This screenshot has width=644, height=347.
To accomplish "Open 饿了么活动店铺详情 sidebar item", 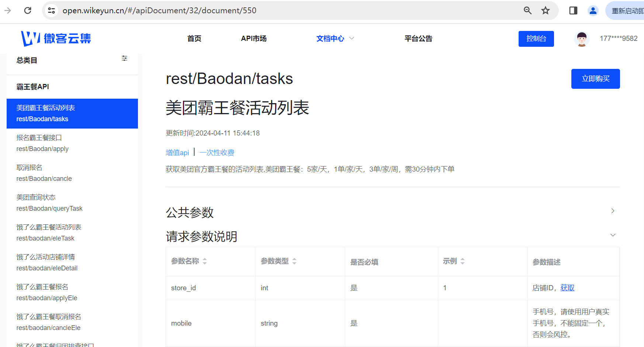I will 72,263.
